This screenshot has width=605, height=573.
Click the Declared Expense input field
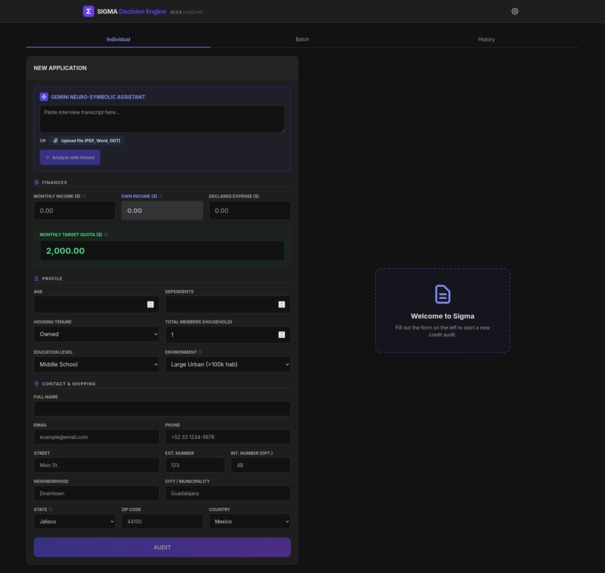coord(250,211)
